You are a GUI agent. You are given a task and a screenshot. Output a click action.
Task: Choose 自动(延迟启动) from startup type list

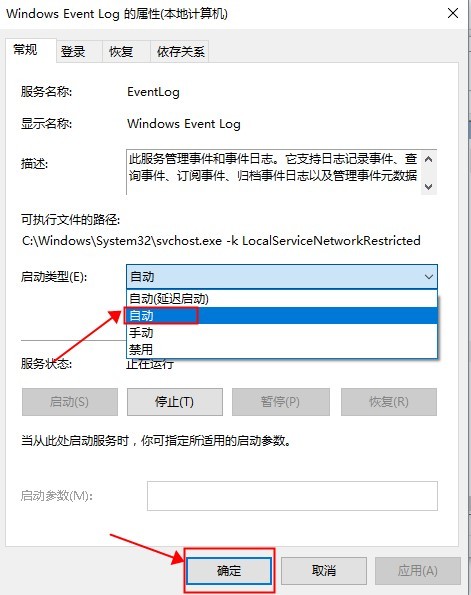(282, 299)
